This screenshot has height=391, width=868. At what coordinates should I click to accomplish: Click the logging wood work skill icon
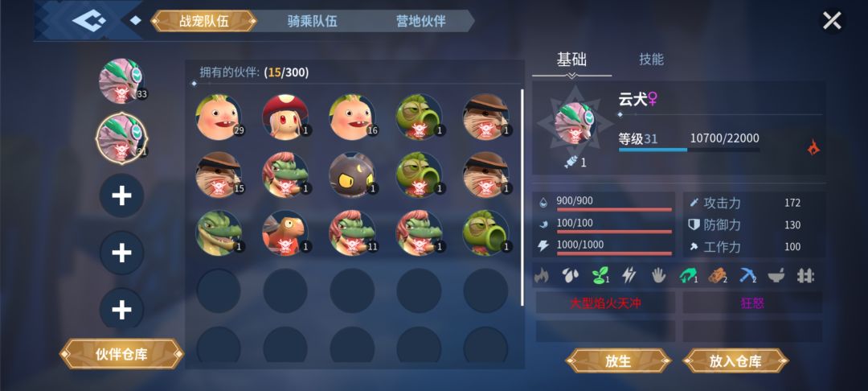pyautogui.click(x=718, y=275)
